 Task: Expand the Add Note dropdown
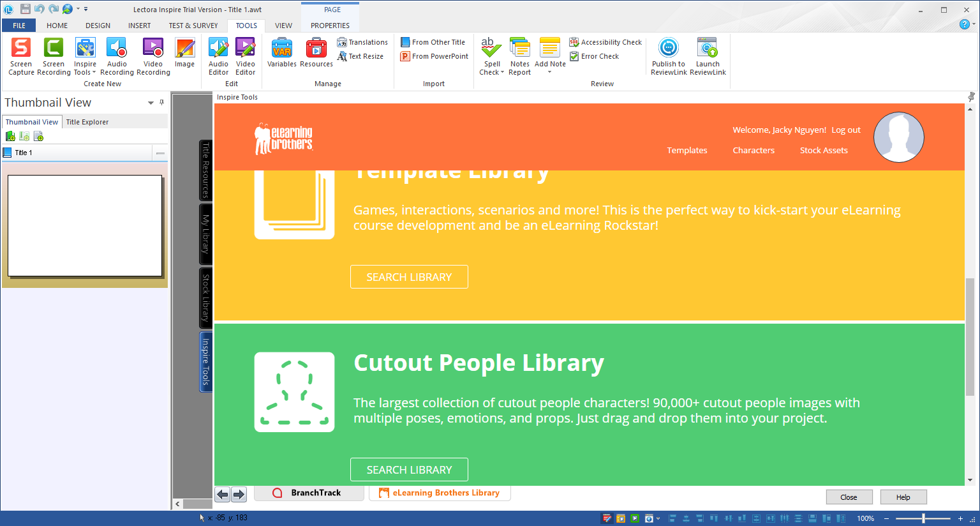point(550,72)
